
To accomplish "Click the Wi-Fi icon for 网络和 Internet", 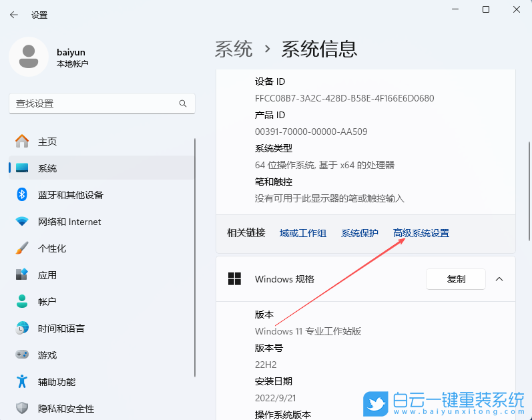I will (x=22, y=222).
